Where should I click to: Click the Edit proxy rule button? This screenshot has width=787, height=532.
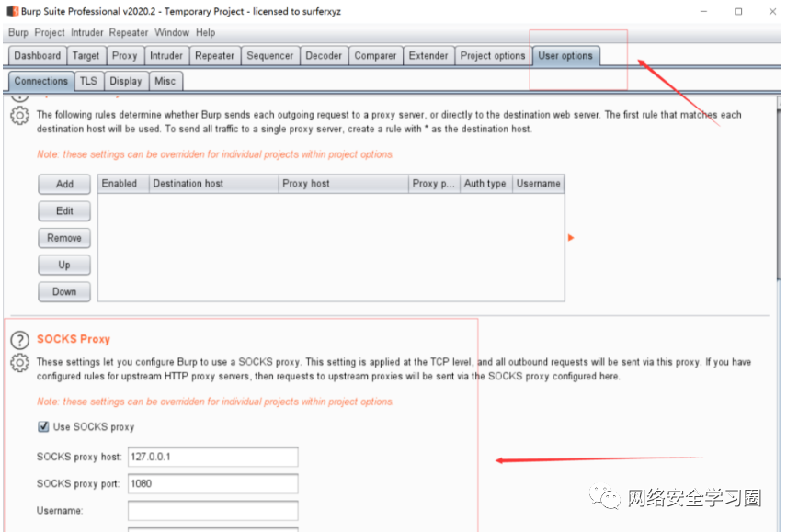(64, 211)
